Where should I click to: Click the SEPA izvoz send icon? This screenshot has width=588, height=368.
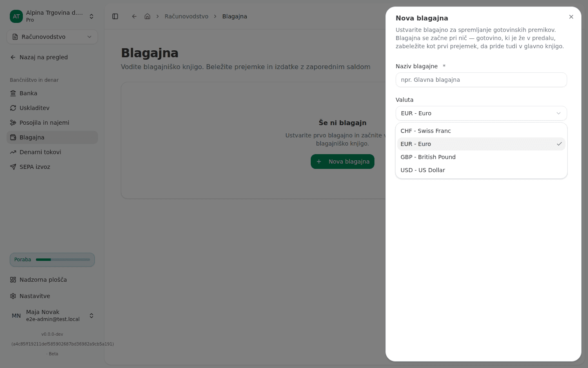click(13, 167)
